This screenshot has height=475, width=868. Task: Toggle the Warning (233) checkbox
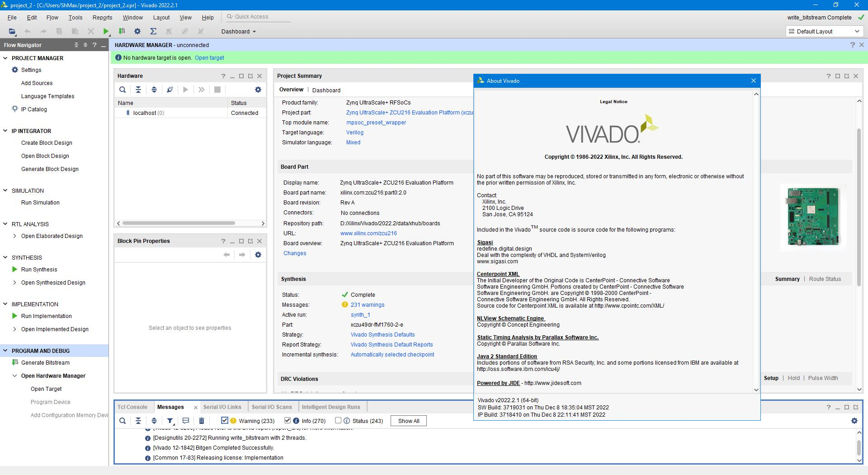pos(224,420)
